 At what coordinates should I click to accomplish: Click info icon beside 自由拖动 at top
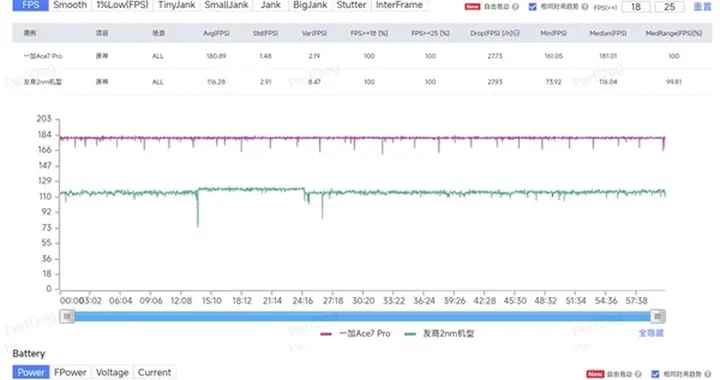click(516, 7)
